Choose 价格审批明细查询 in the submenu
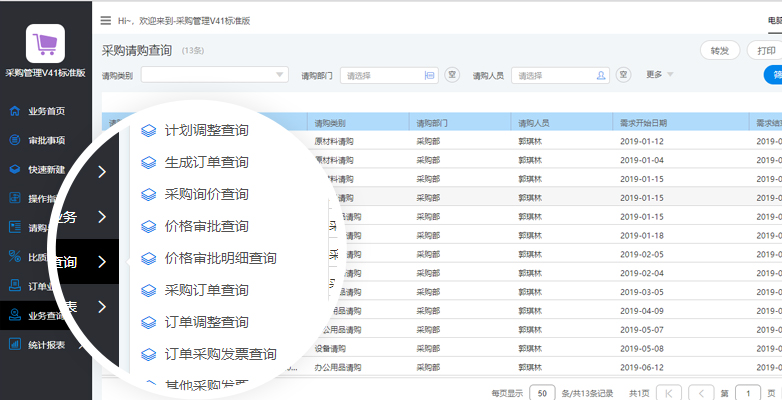782x400 pixels. [x=220, y=258]
